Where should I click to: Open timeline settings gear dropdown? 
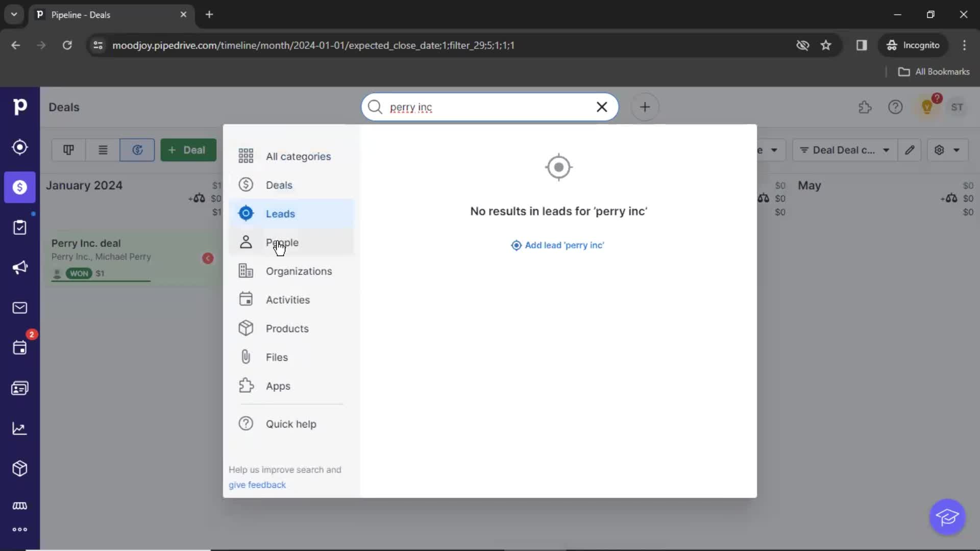pos(947,150)
